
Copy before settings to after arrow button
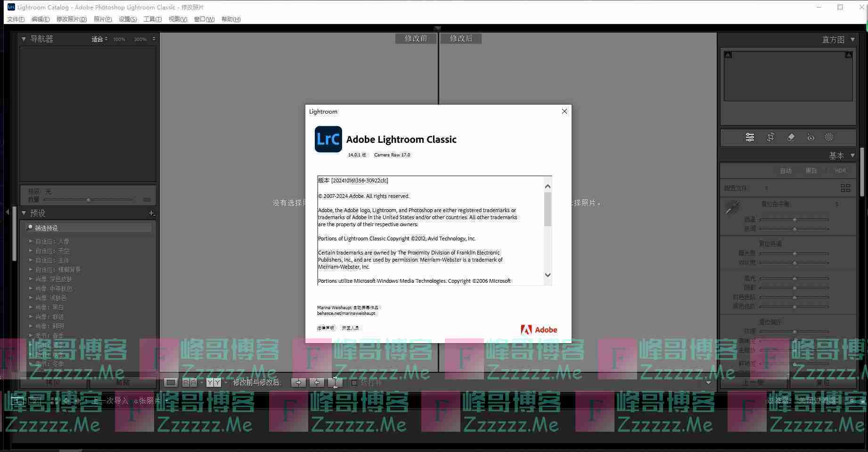(x=298, y=382)
